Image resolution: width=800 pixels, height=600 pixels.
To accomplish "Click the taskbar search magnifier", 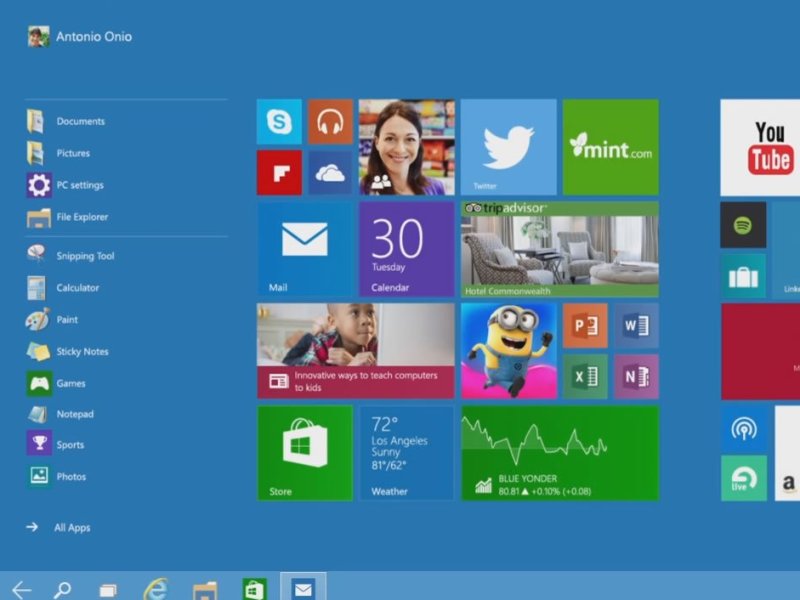I will (x=62, y=590).
